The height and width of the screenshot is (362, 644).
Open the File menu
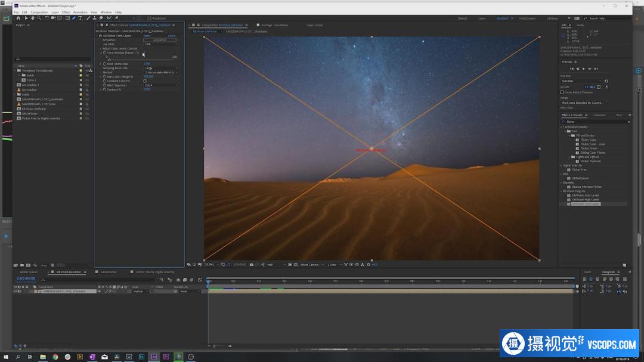(x=17, y=13)
